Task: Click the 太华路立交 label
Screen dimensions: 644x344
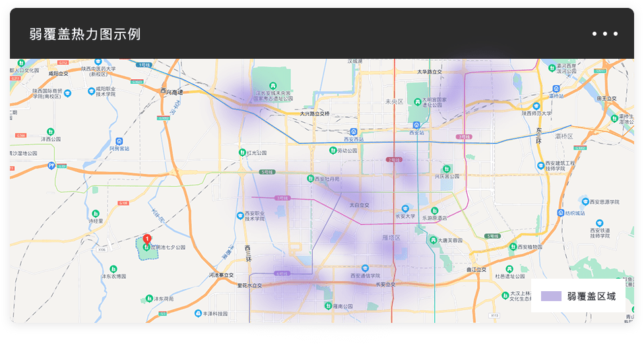Action: pos(430,71)
